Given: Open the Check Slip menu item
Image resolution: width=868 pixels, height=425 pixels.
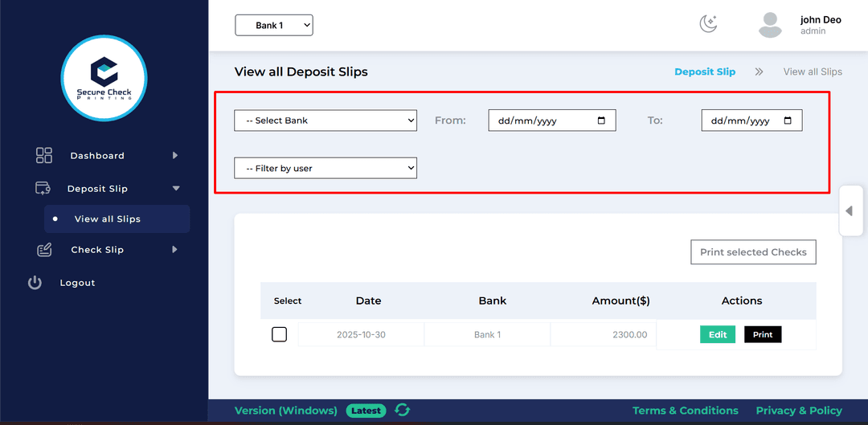Looking at the screenshot, I should point(97,250).
